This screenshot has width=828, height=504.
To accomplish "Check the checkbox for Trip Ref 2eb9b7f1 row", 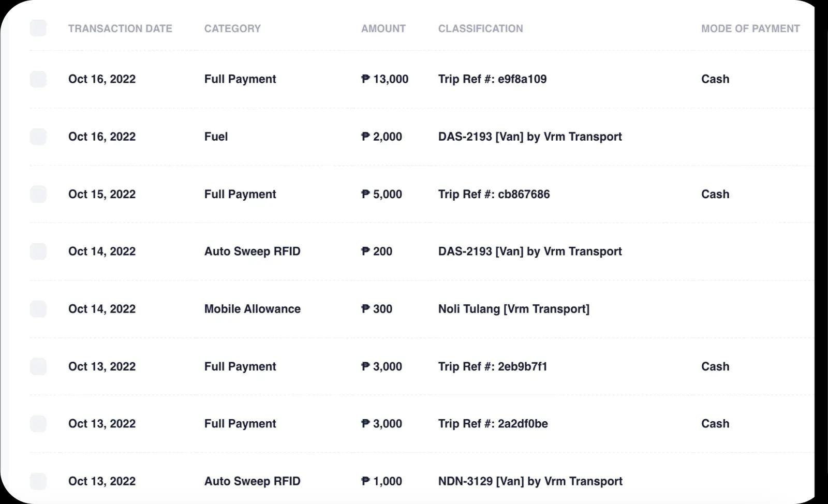I will pyautogui.click(x=38, y=366).
